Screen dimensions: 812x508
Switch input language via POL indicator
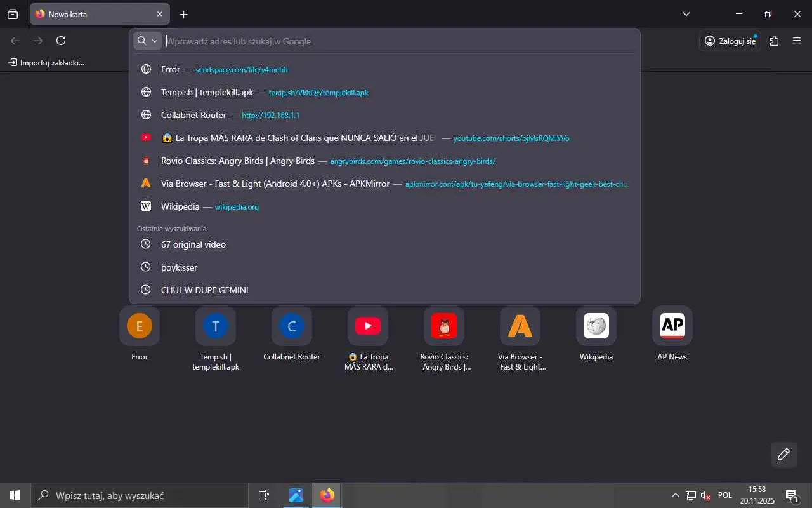pos(725,495)
